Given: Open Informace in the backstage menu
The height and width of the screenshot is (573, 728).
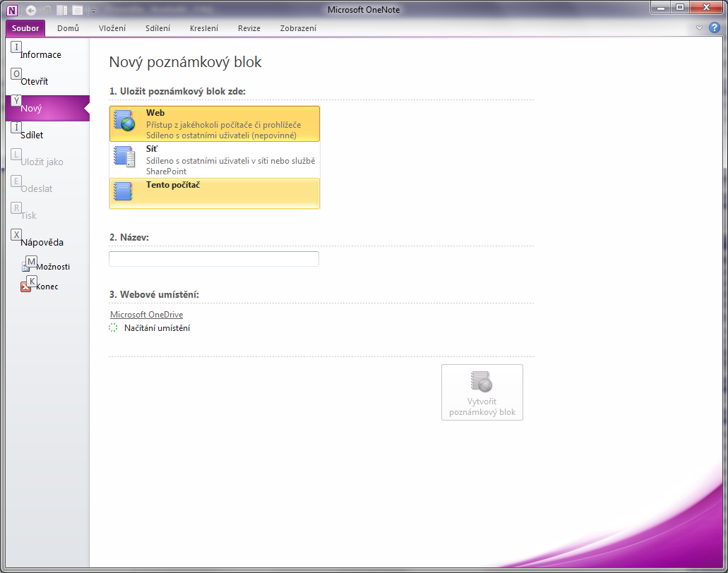Looking at the screenshot, I should click(x=47, y=55).
